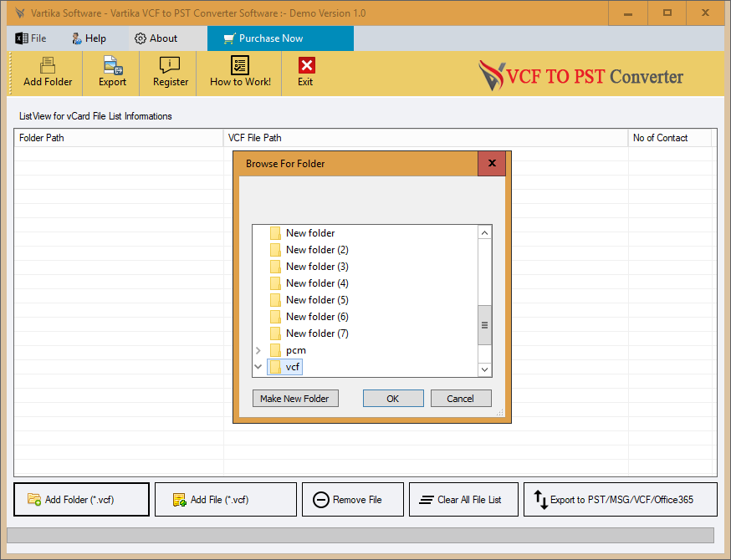The image size is (731, 560).
Task: Click the Clear All File List button
Action: coord(463,500)
